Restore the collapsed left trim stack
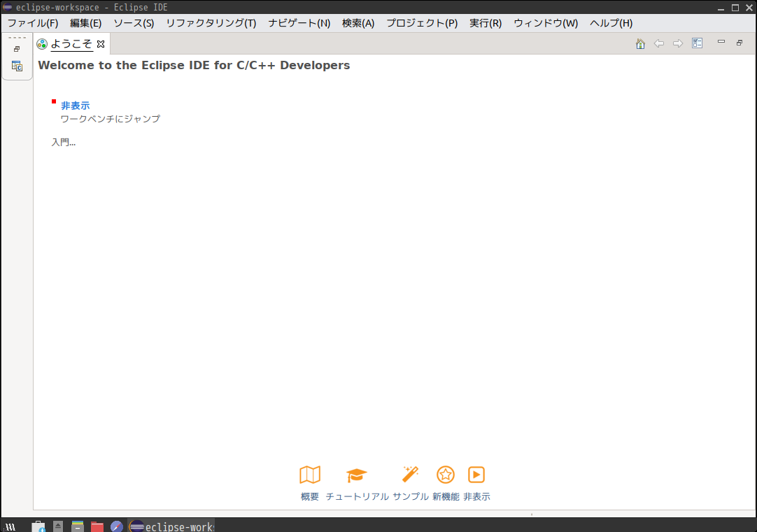 pyautogui.click(x=17, y=49)
